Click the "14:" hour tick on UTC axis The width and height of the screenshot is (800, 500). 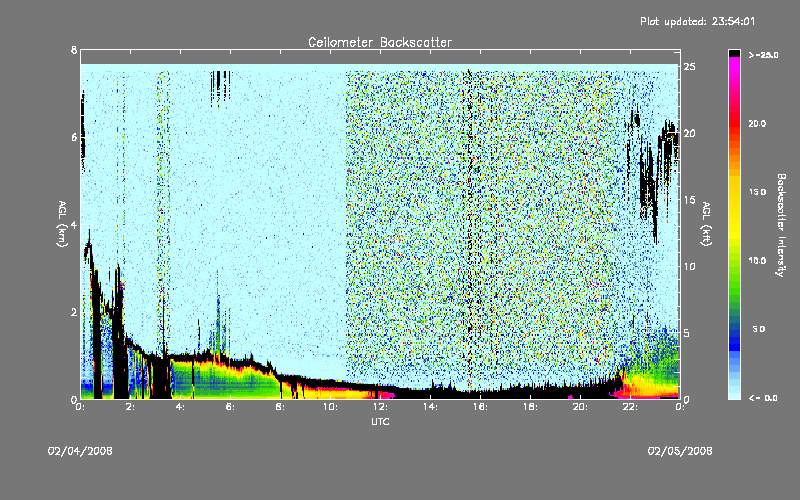[x=430, y=407]
